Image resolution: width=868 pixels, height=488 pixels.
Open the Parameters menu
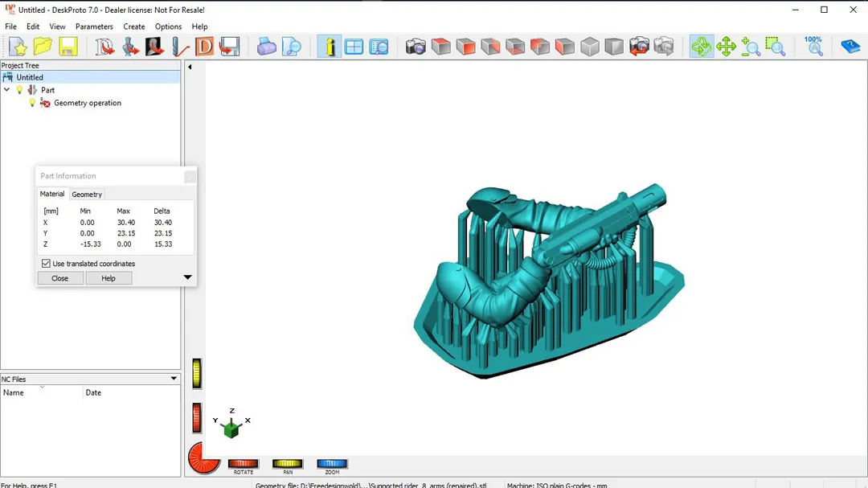[x=94, y=27]
